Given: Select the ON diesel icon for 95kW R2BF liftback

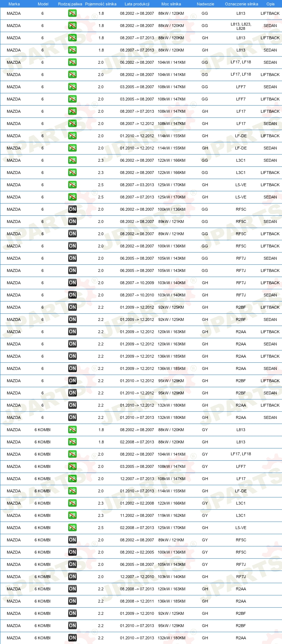Looking at the screenshot, I should point(72,381).
